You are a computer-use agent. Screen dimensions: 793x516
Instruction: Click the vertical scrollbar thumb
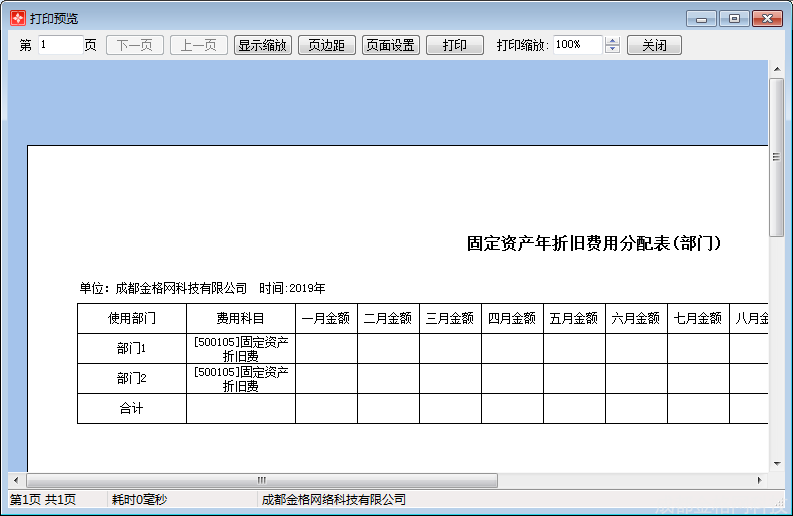pyautogui.click(x=776, y=156)
